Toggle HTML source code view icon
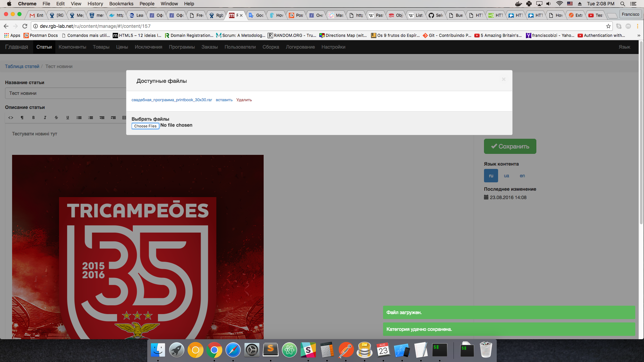 pyautogui.click(x=11, y=118)
